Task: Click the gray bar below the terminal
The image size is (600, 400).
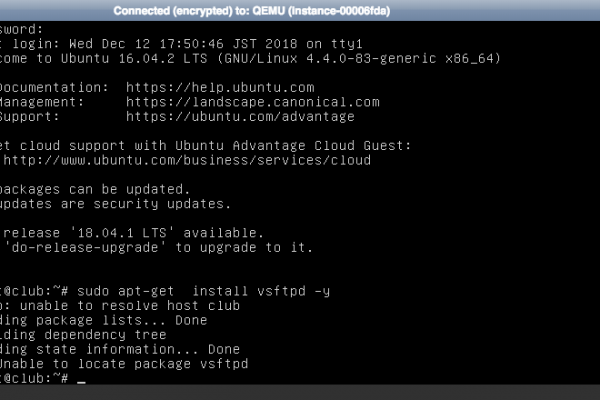Action: click(300, 392)
